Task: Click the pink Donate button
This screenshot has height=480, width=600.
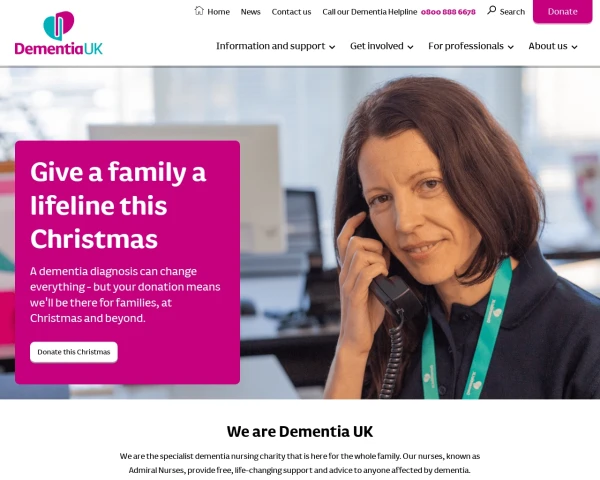Action: (x=562, y=11)
